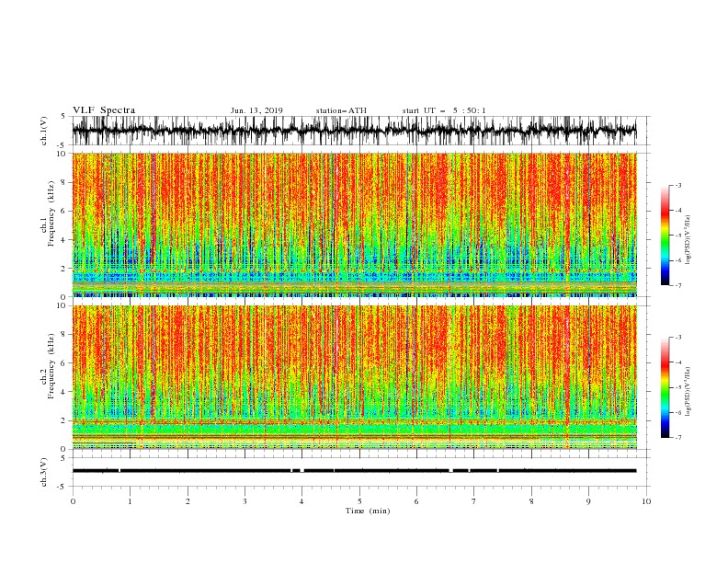Click the "-3" tick on ch.1 color bar

(x=678, y=185)
